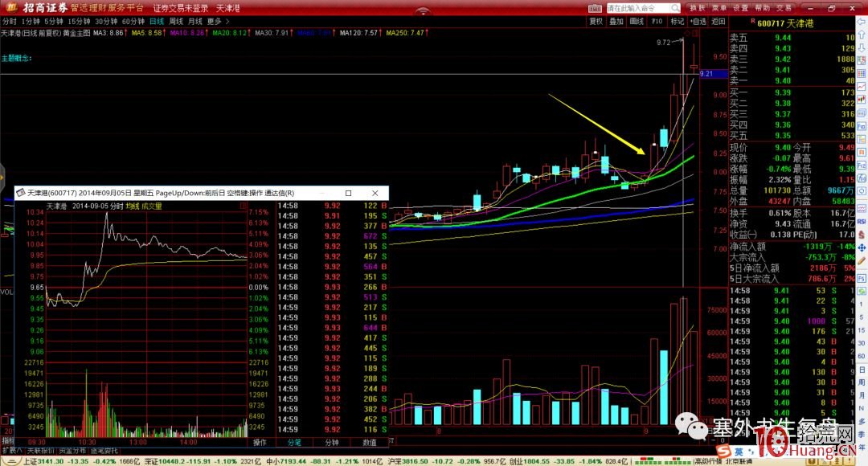Click the network signal icon in title bar
The width and height of the screenshot is (868, 466).
pos(423,10)
